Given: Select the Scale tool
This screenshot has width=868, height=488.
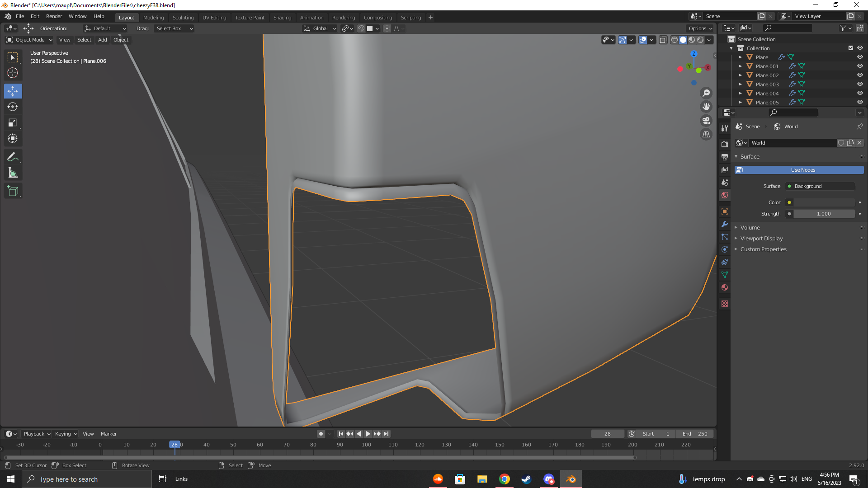Looking at the screenshot, I should coord(13,123).
